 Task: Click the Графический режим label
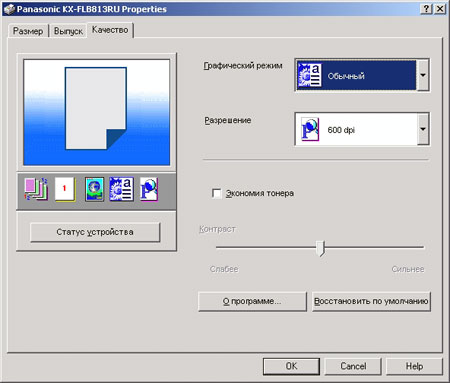pyautogui.click(x=243, y=66)
